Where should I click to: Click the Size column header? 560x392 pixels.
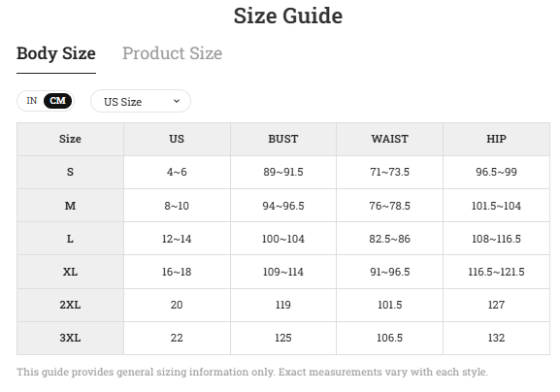point(70,139)
